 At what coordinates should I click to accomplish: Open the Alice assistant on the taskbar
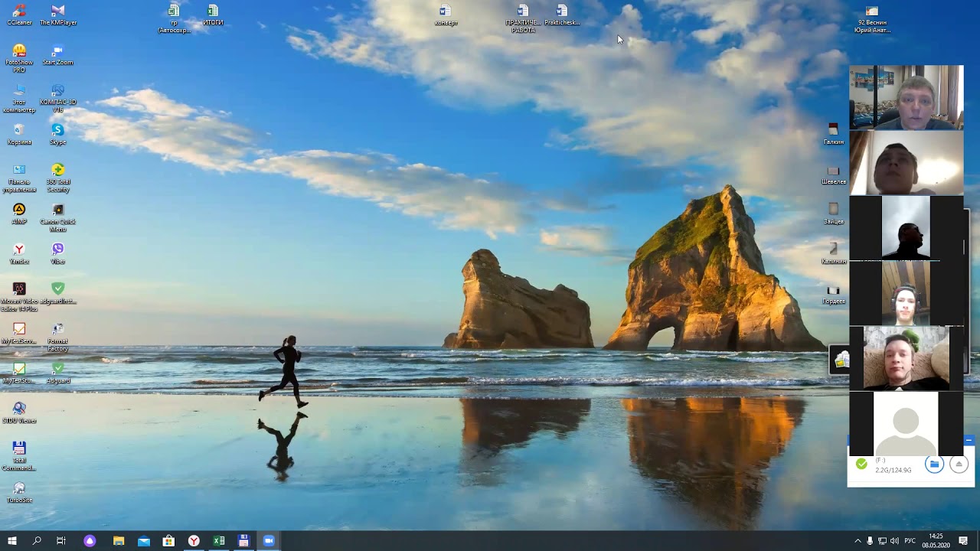point(90,541)
